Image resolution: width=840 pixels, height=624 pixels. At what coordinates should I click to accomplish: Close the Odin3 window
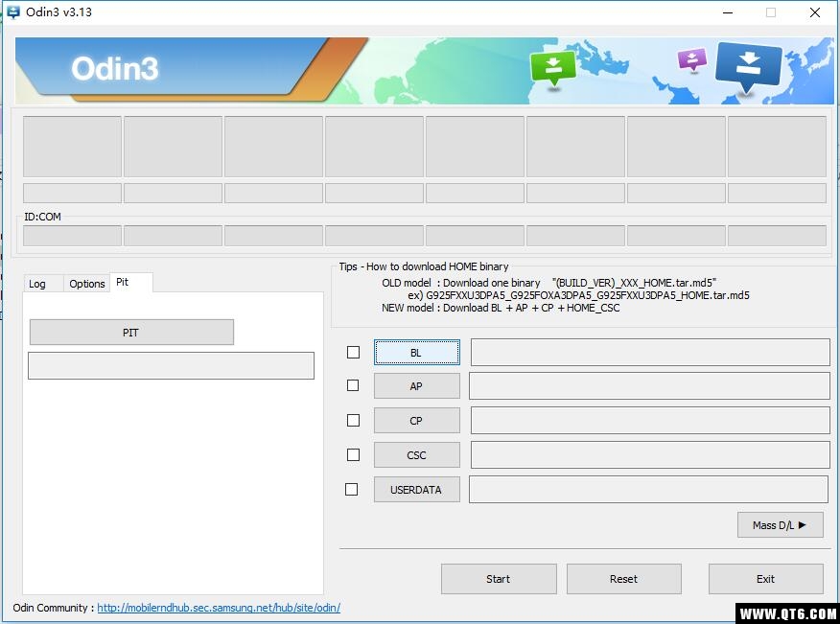click(815, 12)
